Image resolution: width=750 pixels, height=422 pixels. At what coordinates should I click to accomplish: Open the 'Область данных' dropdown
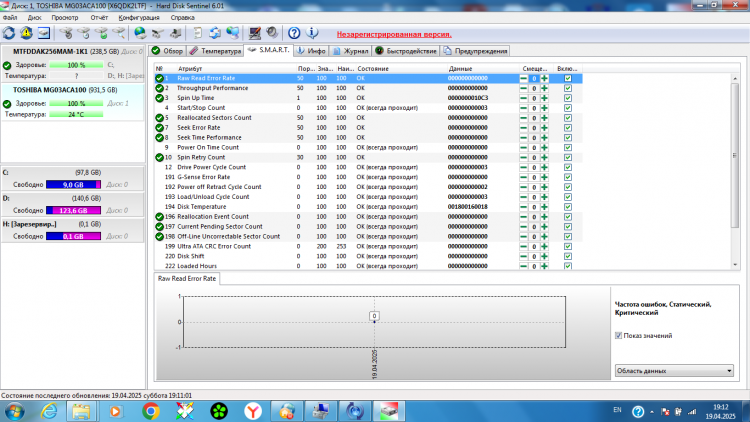[674, 371]
